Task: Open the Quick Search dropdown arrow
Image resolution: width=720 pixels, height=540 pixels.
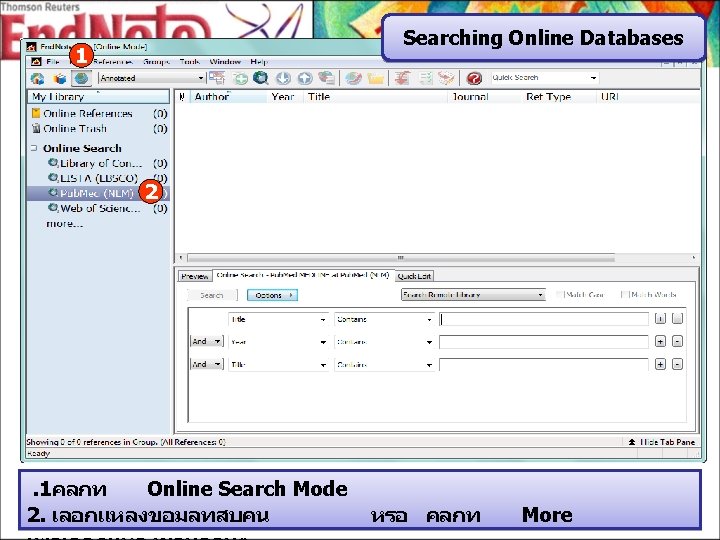Action: [593, 78]
